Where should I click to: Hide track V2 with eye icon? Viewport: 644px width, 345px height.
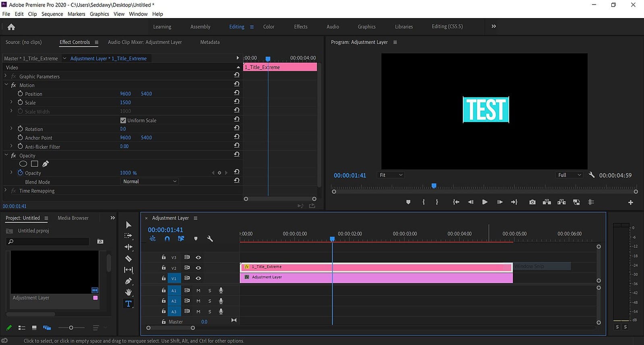[198, 268]
